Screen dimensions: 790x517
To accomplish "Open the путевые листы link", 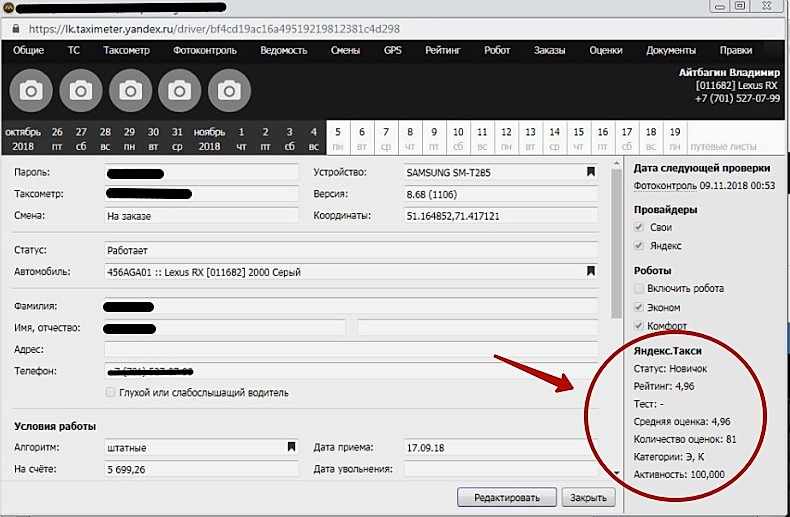I will pos(723,147).
